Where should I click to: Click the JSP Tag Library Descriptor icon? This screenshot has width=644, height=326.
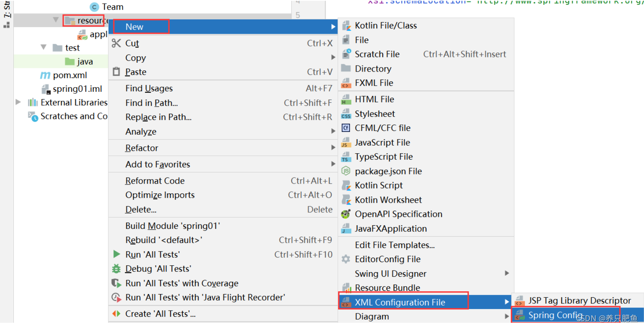point(519,301)
